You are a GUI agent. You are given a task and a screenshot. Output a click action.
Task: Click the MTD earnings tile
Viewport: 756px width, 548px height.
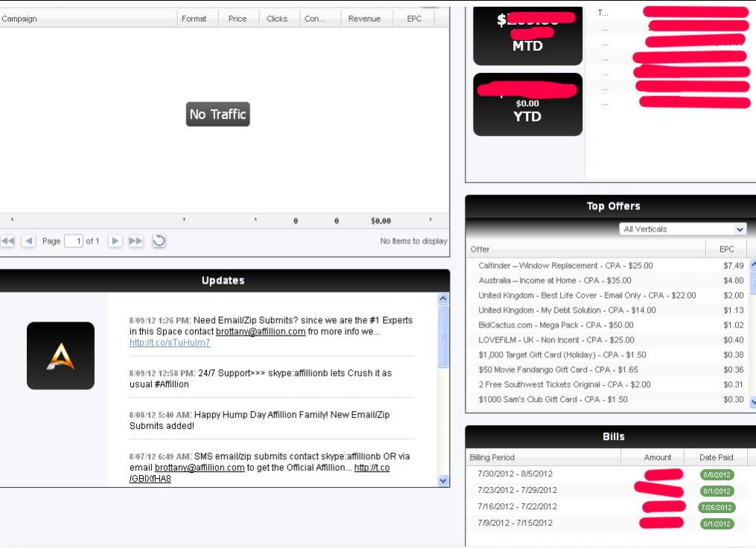[527, 36]
